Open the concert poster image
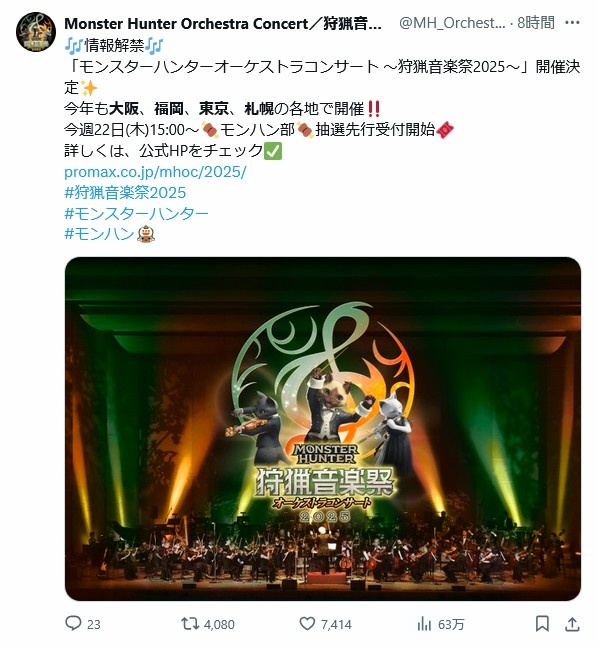The width and height of the screenshot is (598, 646). coord(323,428)
